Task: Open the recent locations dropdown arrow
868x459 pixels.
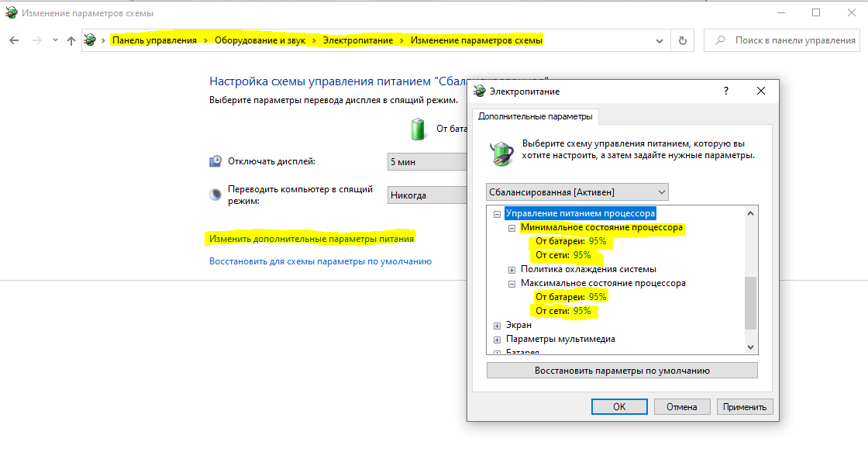Action: [x=55, y=40]
